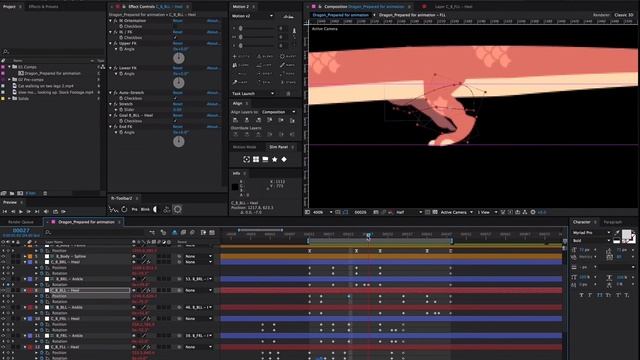Collapse the End FK effect

[110, 127]
